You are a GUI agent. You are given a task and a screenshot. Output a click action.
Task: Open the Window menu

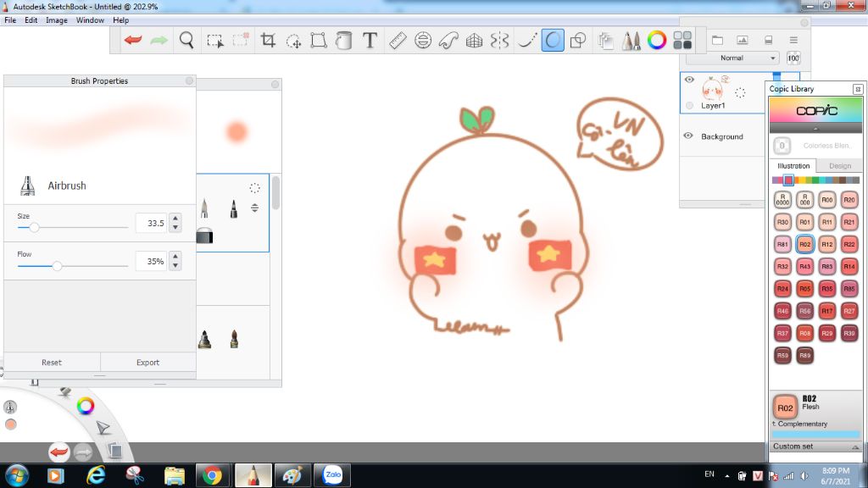90,20
